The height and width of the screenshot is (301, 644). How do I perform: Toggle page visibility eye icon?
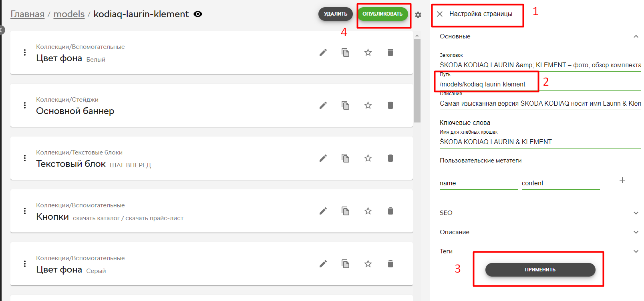(198, 14)
